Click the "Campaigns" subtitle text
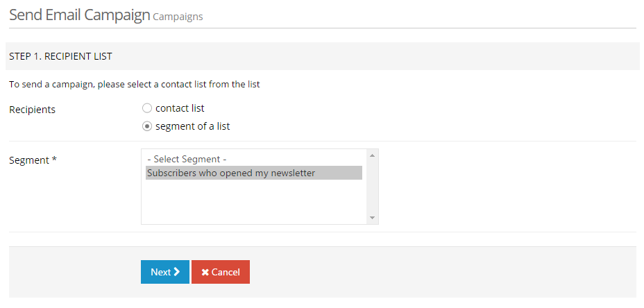The height and width of the screenshot is (308, 644). [x=178, y=17]
